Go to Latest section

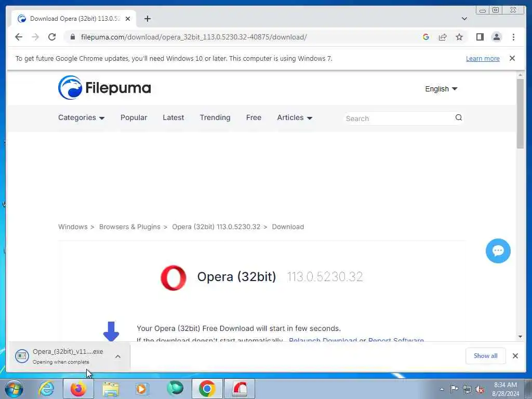click(174, 118)
